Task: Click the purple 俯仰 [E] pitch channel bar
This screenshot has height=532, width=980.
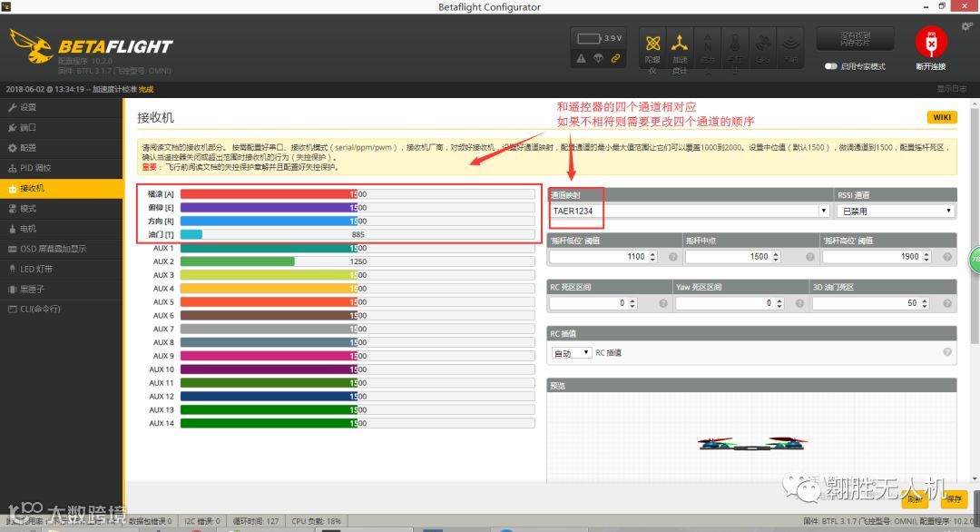Action: click(358, 208)
